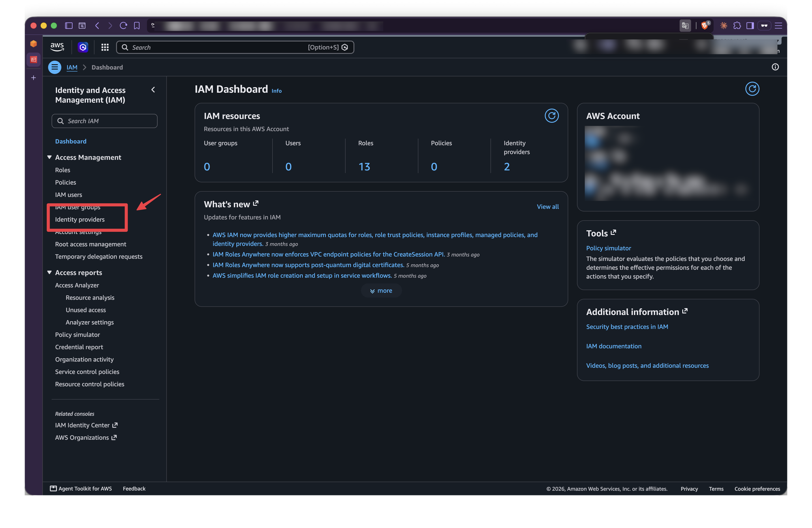
Task: Open the Policy simulator link under Tools
Action: (608, 248)
